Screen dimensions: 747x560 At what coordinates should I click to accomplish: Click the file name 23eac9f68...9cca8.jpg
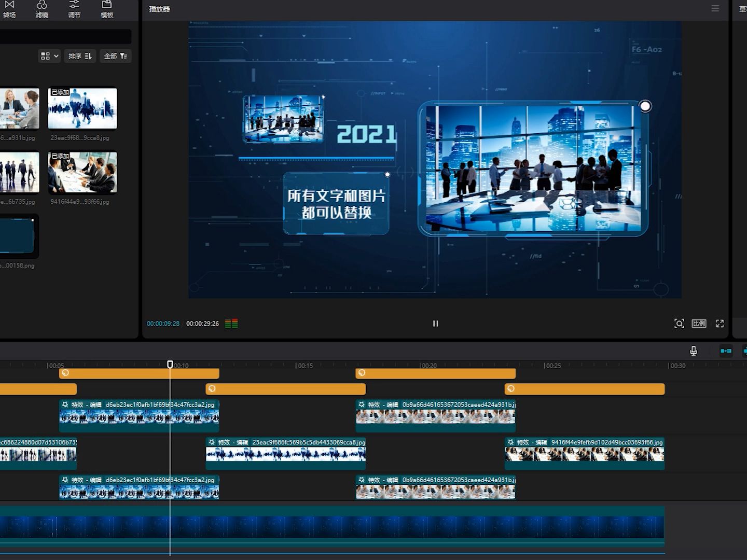point(80,138)
